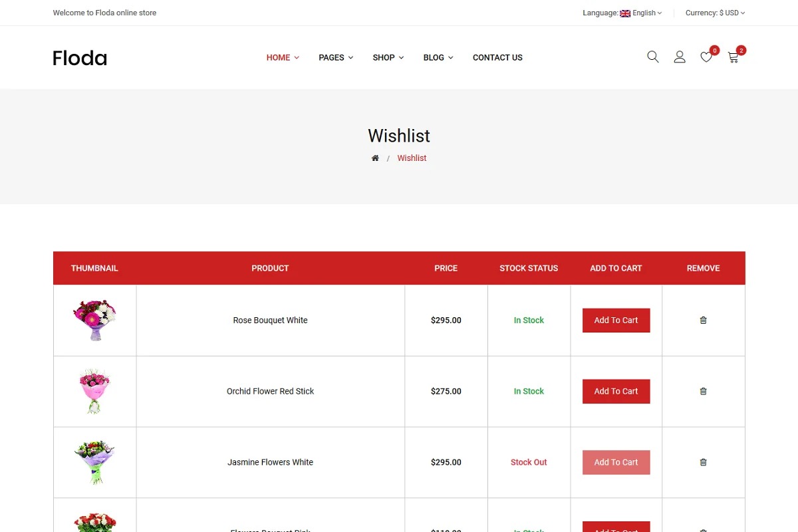Add Orchid Flower Red Stick to cart
The height and width of the screenshot is (532, 798).
point(616,392)
